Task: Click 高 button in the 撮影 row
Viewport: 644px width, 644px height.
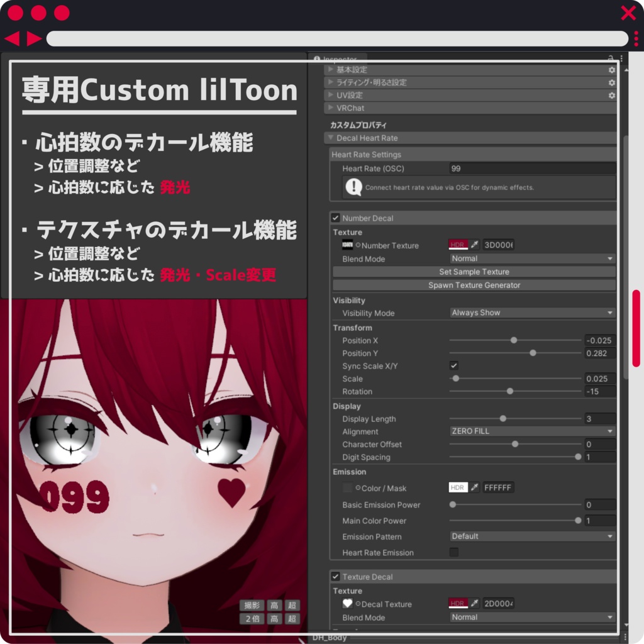Action: tap(274, 605)
